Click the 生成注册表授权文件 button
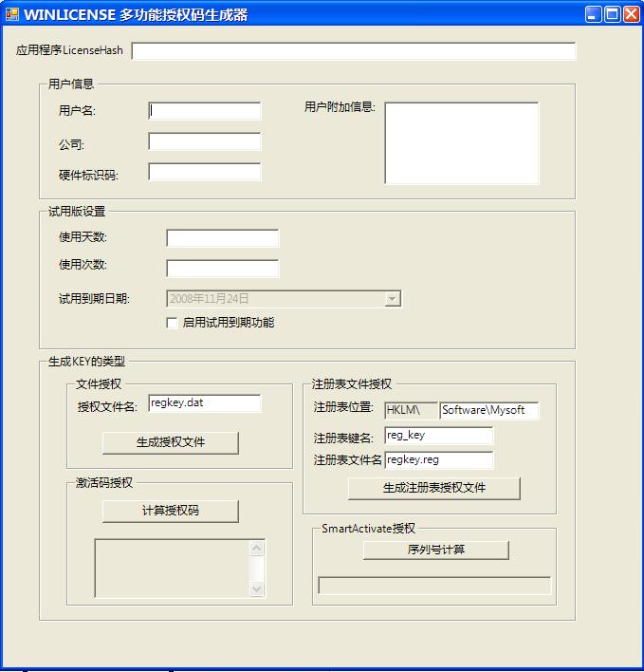The width and height of the screenshot is (644, 672). tap(434, 488)
